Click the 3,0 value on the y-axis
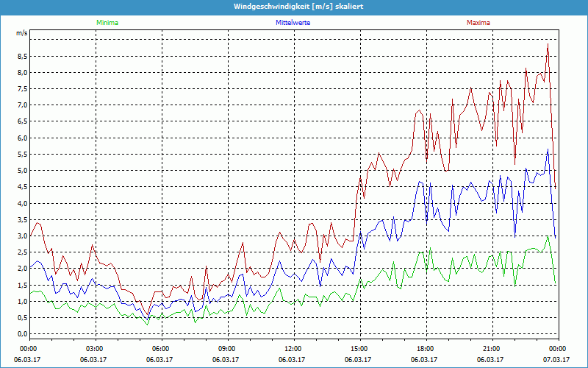This screenshot has width=588, height=368. (22, 236)
